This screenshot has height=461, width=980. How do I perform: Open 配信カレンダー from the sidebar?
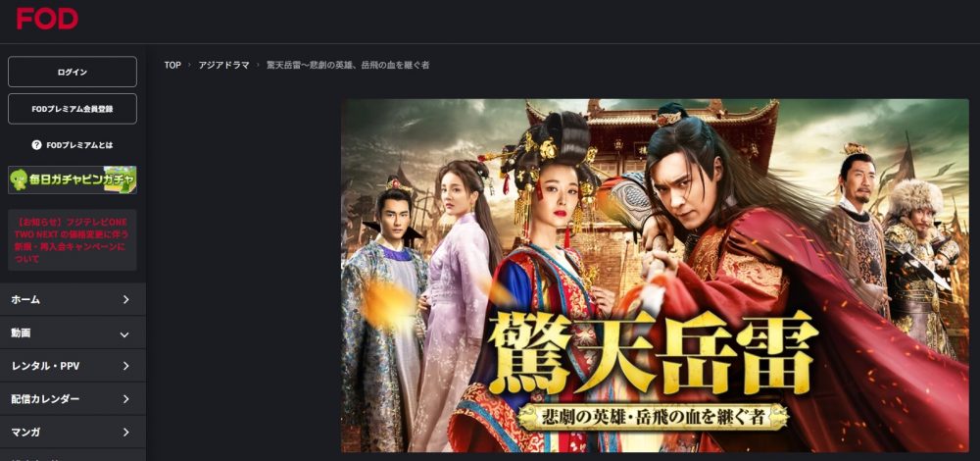coord(73,399)
